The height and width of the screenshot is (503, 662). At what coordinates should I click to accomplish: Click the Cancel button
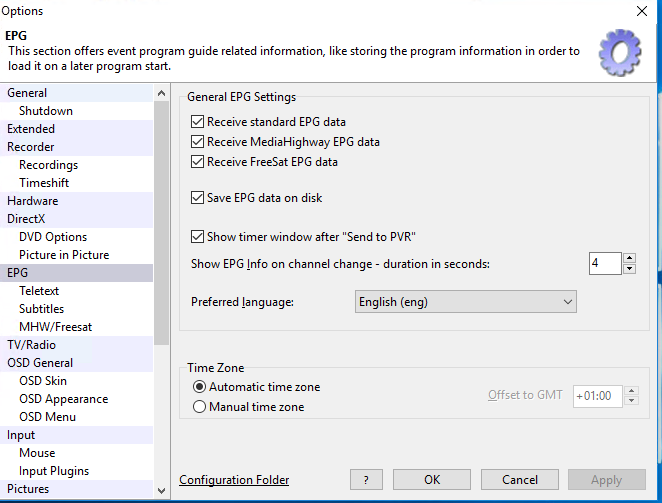(520, 480)
